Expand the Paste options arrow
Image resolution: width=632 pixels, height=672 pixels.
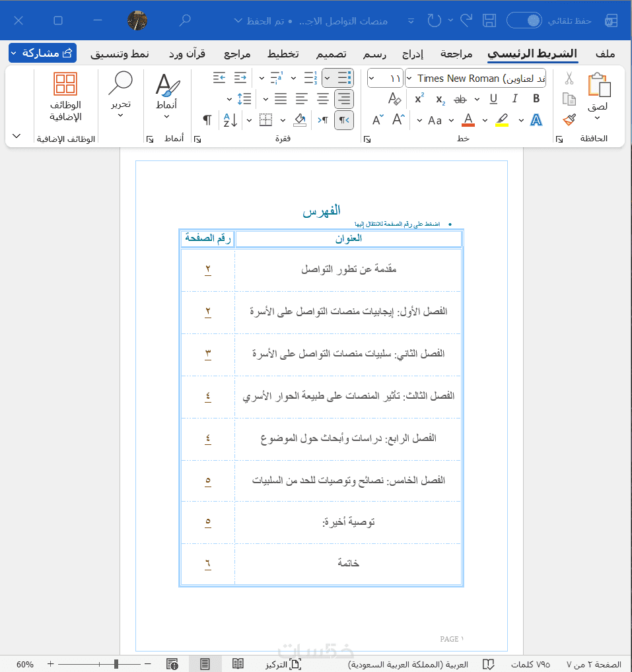point(597,118)
